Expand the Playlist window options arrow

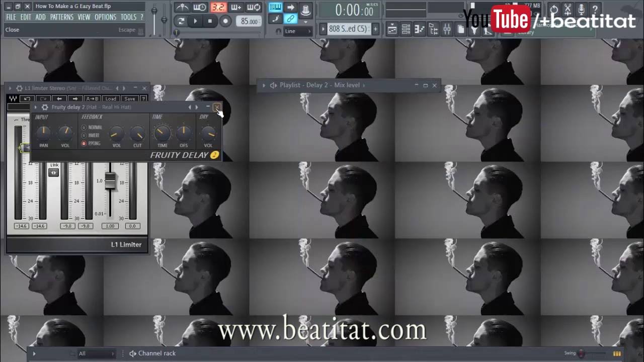click(264, 85)
